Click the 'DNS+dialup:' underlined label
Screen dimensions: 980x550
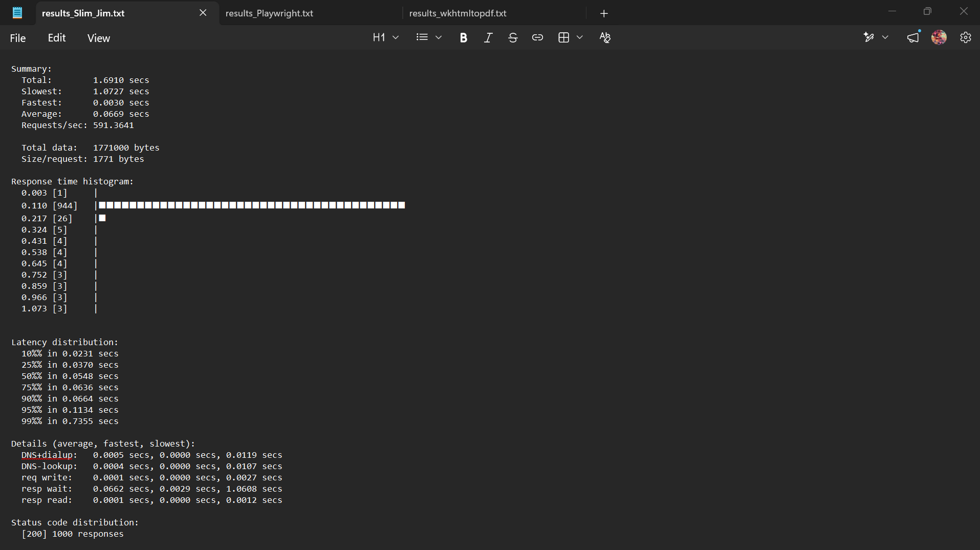click(49, 455)
